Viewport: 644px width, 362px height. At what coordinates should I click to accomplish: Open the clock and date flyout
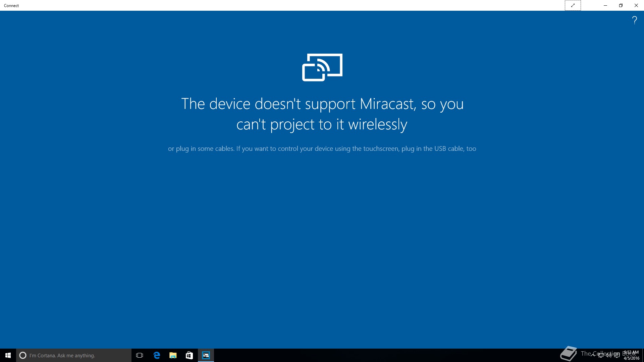(632, 355)
